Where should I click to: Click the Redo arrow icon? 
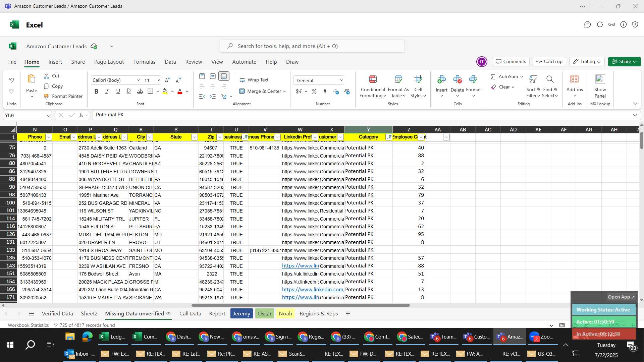11,91
